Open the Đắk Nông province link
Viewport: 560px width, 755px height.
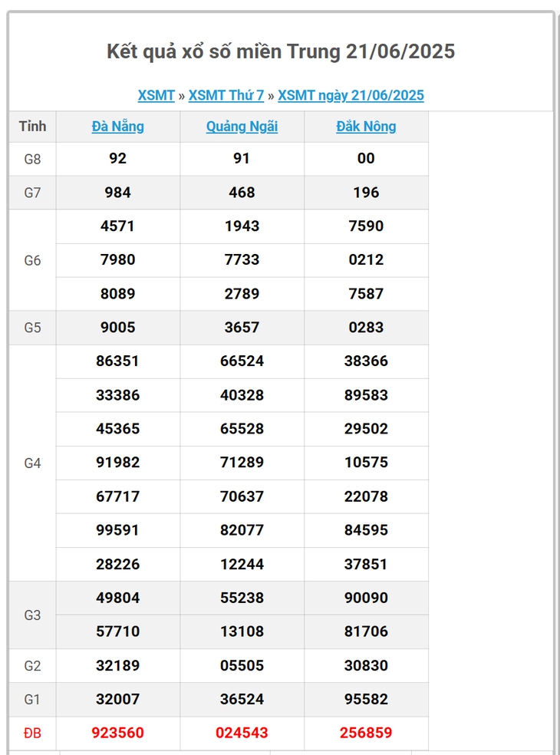(x=367, y=126)
